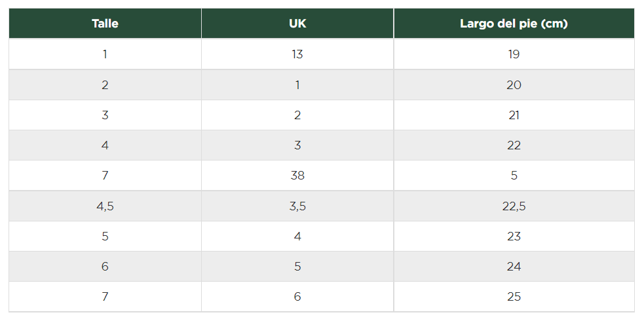Click UK 4 cell
644x321 pixels.
coord(297,236)
